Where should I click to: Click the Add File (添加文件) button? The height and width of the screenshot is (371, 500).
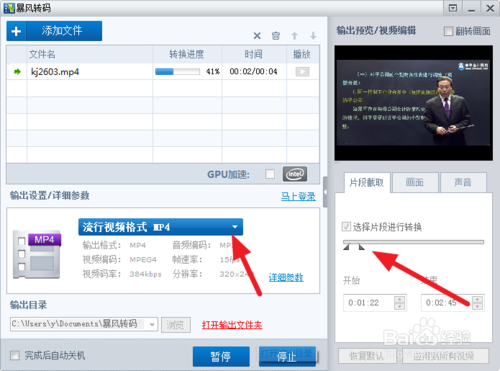[54, 31]
